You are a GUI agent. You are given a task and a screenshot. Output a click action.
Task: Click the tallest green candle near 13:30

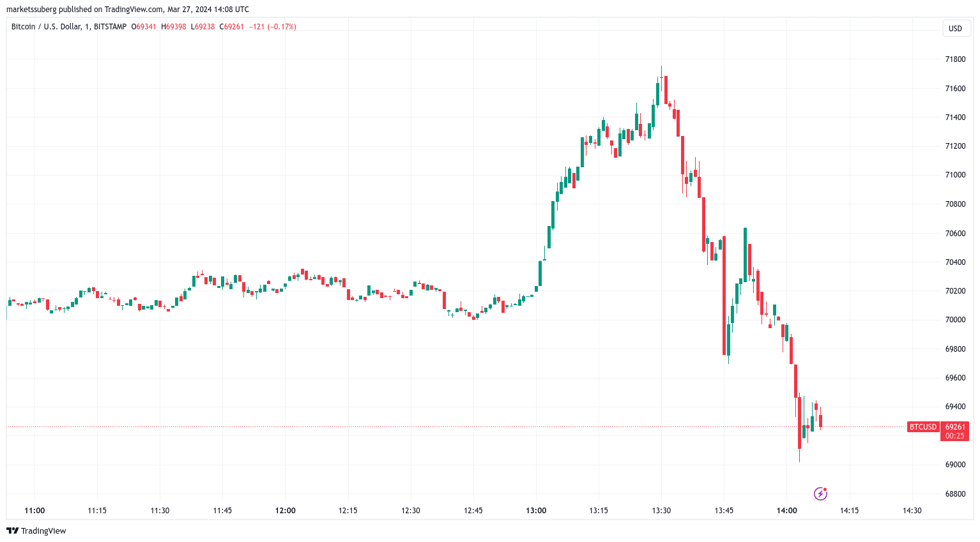point(657,93)
